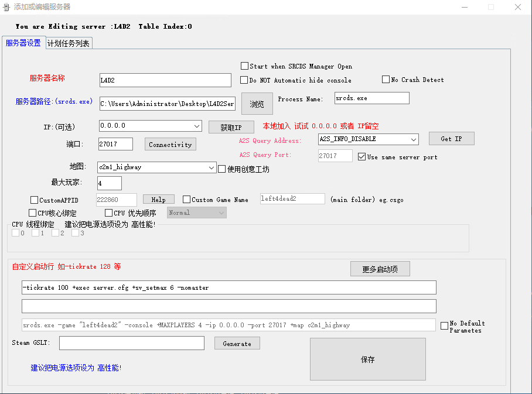The image size is (532, 394).
Task: Open 更多启动项 launch options
Action: (x=380, y=269)
